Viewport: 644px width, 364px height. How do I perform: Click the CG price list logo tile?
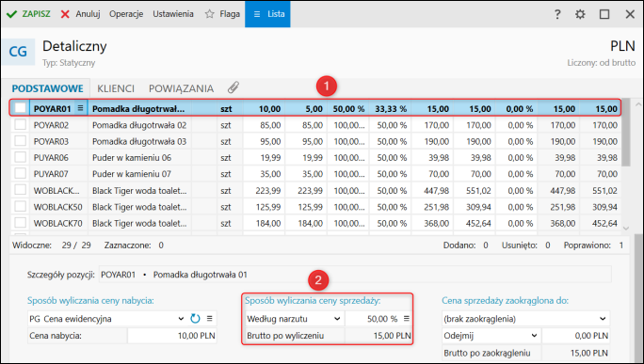pyautogui.click(x=18, y=52)
